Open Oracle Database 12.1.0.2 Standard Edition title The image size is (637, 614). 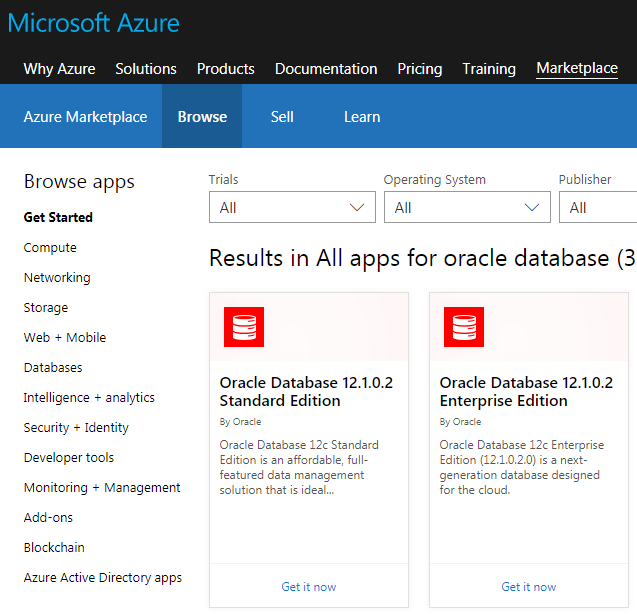point(306,392)
